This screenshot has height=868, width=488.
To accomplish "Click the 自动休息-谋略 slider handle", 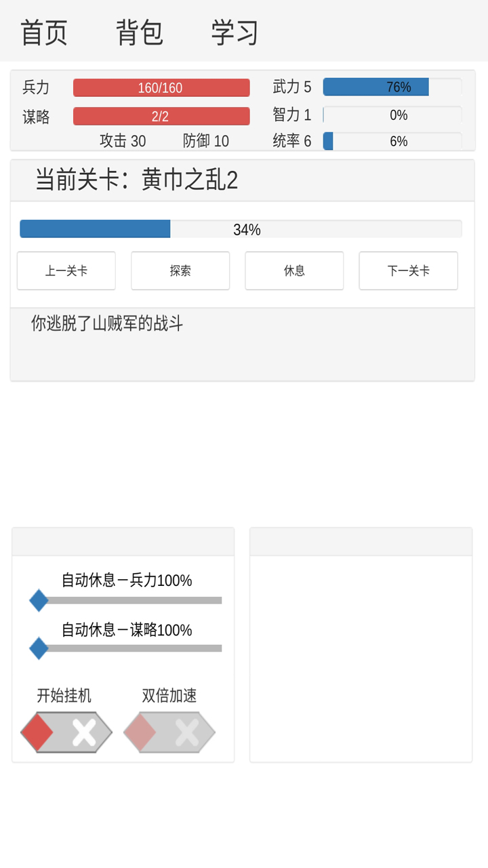I will click(39, 648).
